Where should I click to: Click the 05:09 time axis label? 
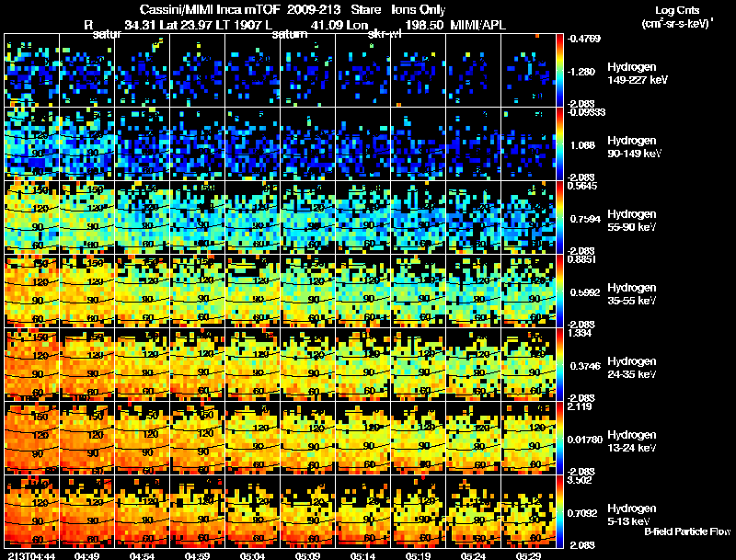307,555
